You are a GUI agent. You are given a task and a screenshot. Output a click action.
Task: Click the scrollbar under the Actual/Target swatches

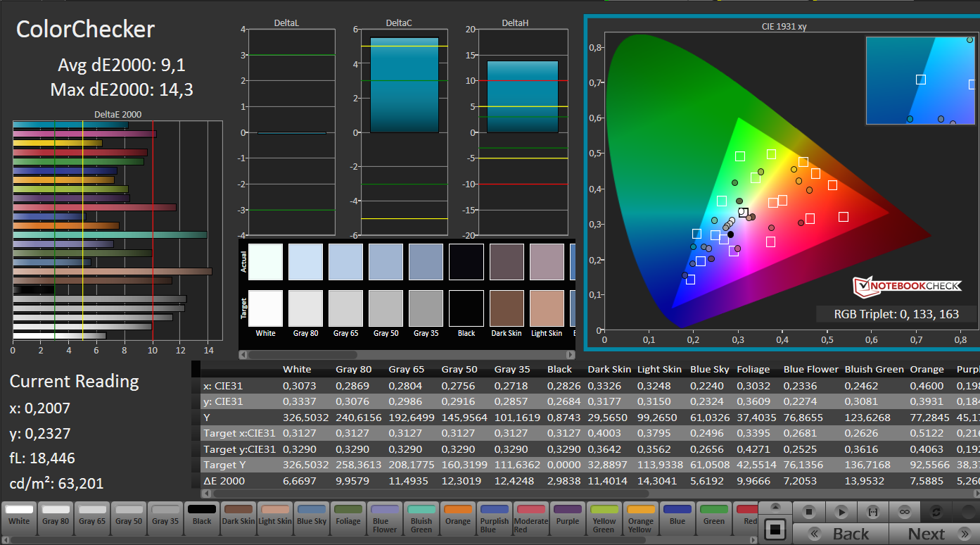(x=407, y=355)
